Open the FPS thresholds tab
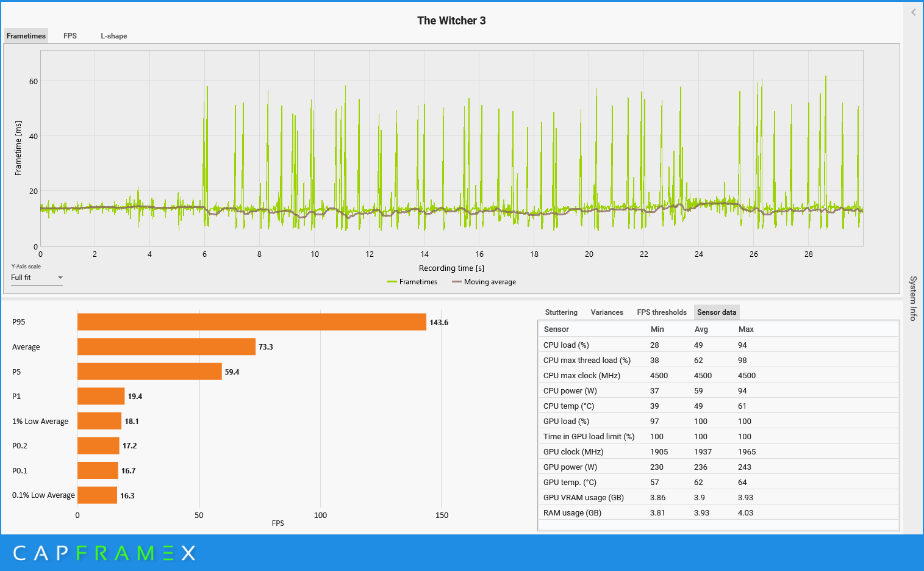The height and width of the screenshot is (571, 924). [x=662, y=312]
